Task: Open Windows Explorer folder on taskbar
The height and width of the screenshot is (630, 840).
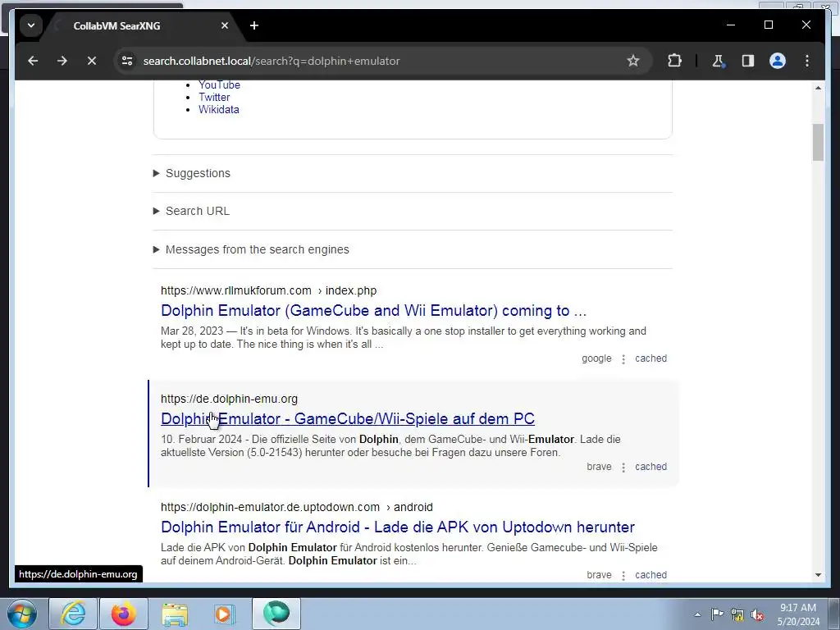Action: (x=175, y=614)
